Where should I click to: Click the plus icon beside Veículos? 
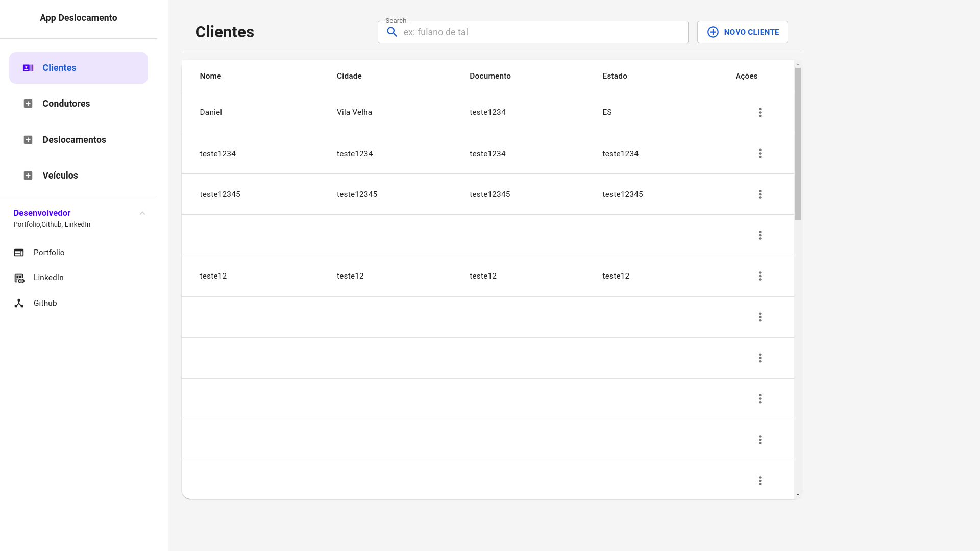pyautogui.click(x=28, y=176)
